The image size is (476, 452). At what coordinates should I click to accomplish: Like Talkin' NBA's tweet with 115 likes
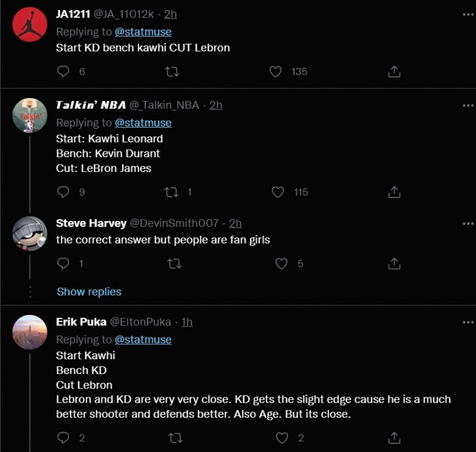[x=278, y=192]
